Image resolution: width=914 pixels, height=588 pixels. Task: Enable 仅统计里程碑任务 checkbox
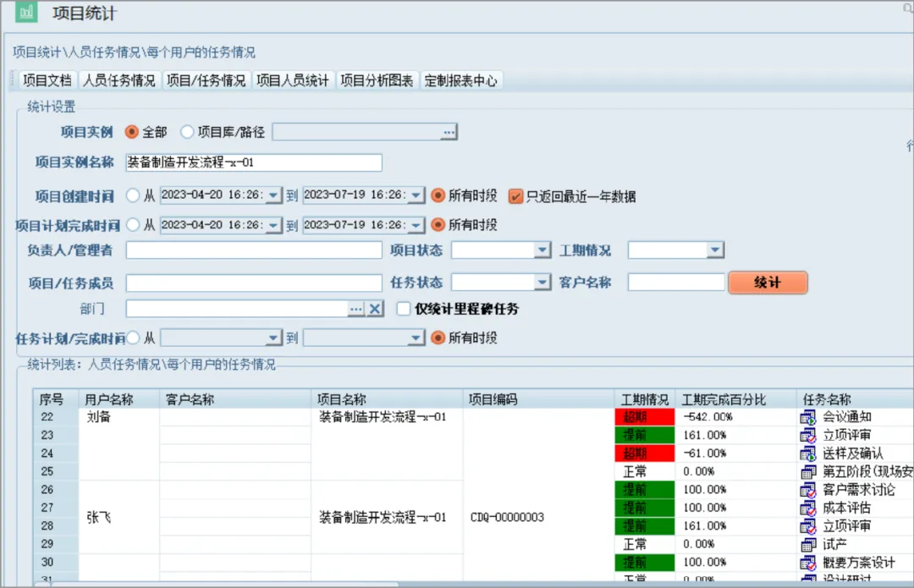point(404,308)
